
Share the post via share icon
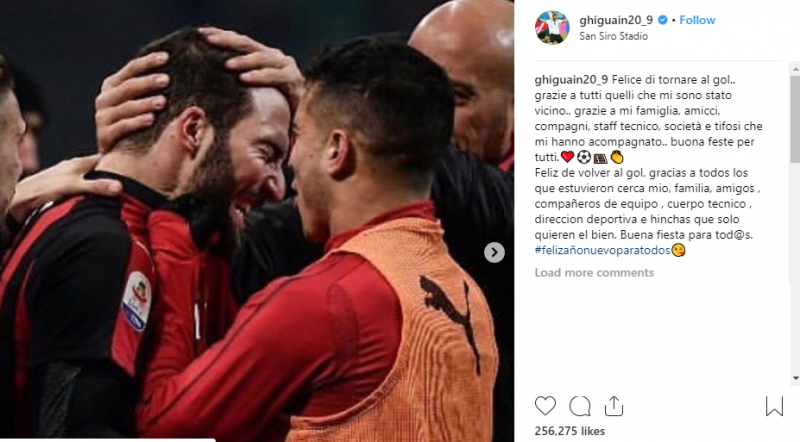614,406
